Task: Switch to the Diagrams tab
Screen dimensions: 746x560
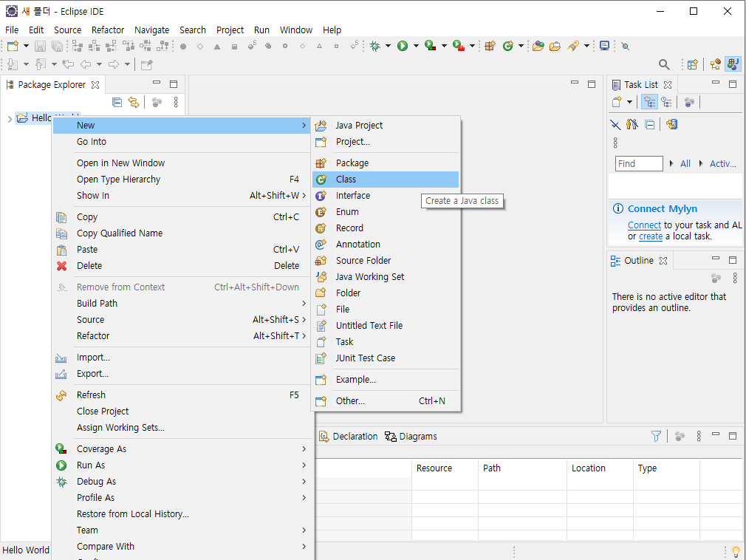Action: (x=411, y=437)
